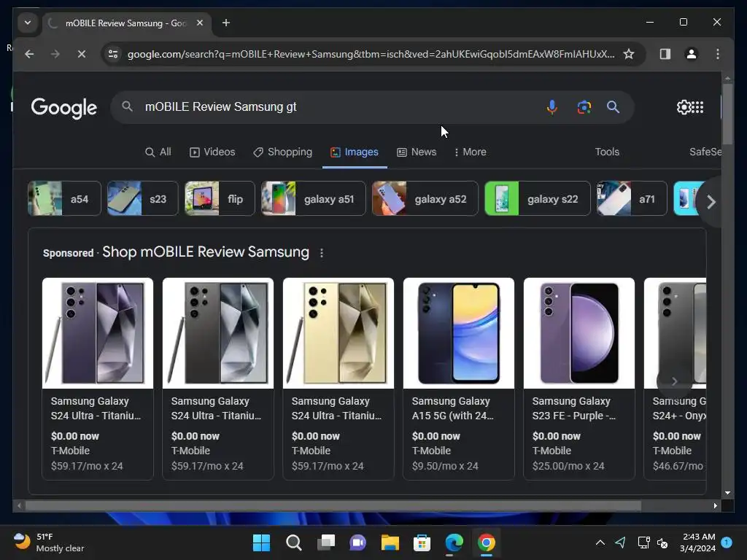Switch to the Shopping tab
This screenshot has width=747, height=560.
click(282, 152)
